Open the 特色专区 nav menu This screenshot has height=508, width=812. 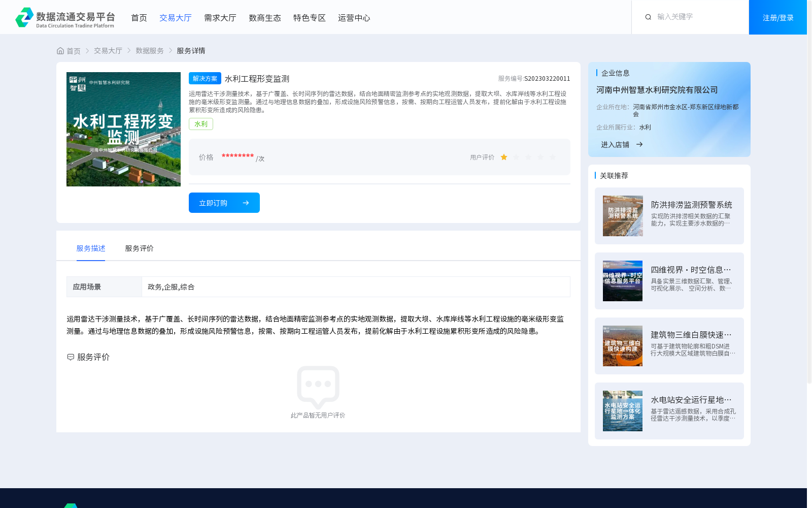coord(310,18)
